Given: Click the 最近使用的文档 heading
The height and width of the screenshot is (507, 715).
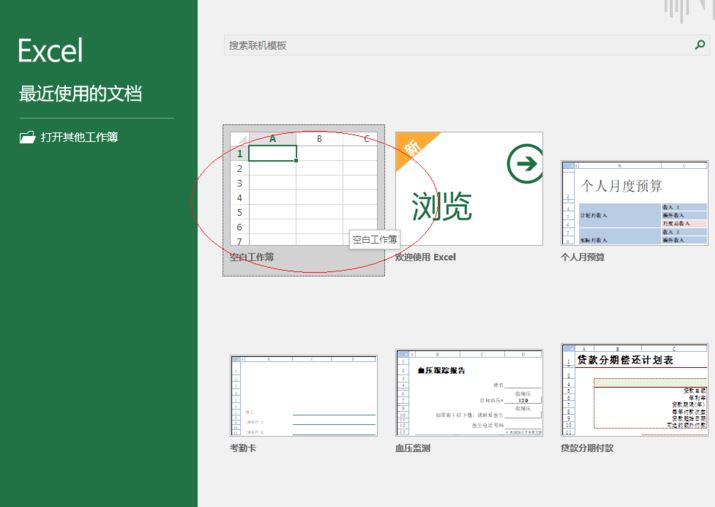Looking at the screenshot, I should pyautogui.click(x=80, y=93).
